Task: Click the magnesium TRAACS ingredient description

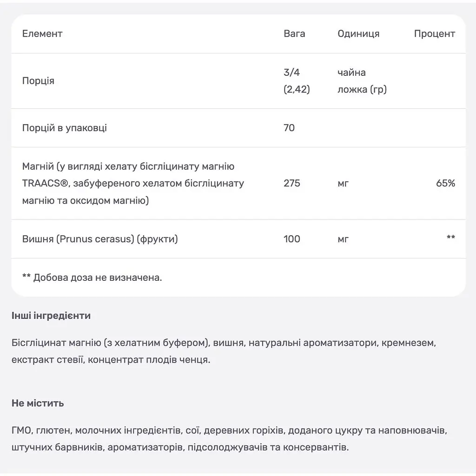Action: pos(133,183)
